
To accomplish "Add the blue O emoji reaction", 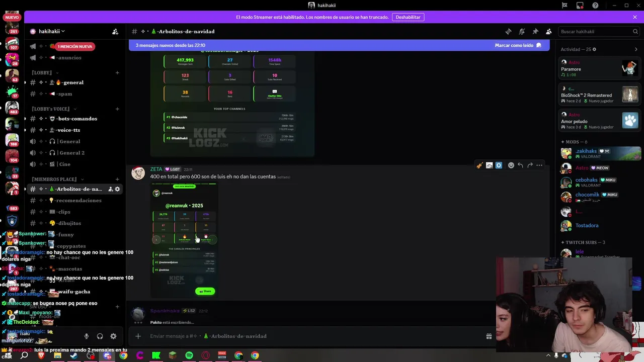I will [x=499, y=165].
